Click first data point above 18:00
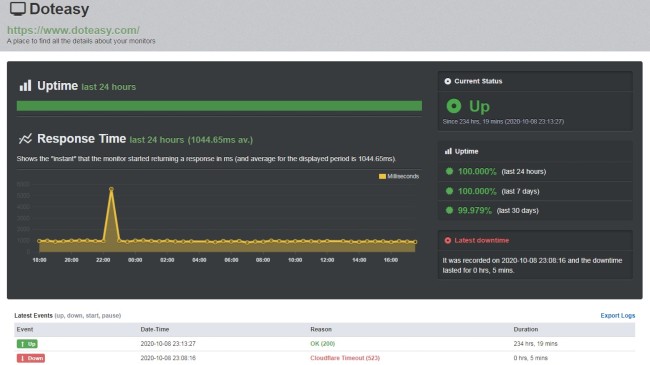 coord(39,241)
